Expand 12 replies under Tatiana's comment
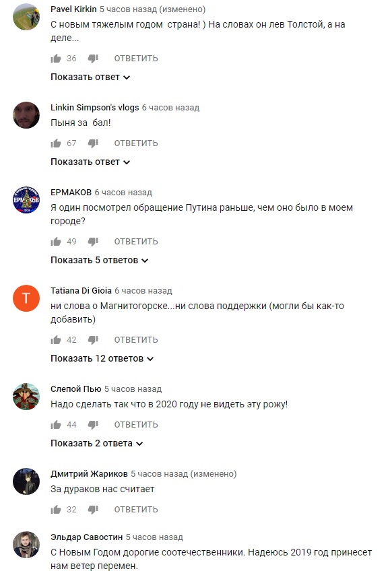 [102, 358]
